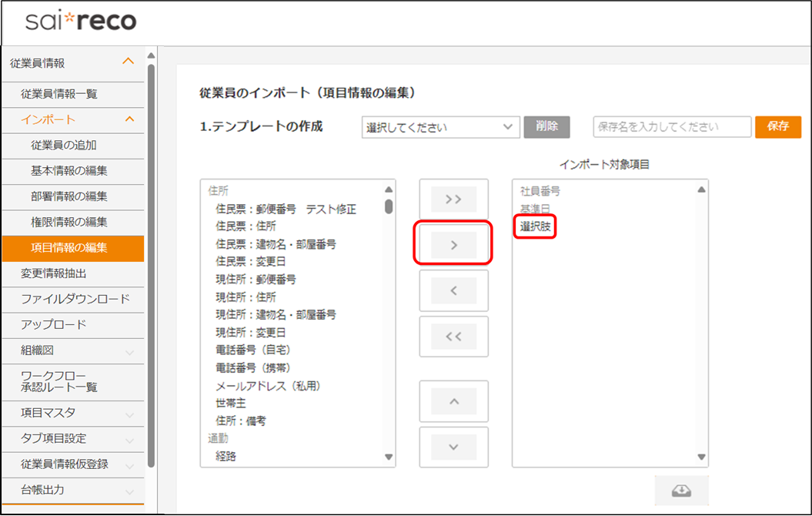Click the orange 保存 button
The image size is (812, 516).
click(777, 126)
